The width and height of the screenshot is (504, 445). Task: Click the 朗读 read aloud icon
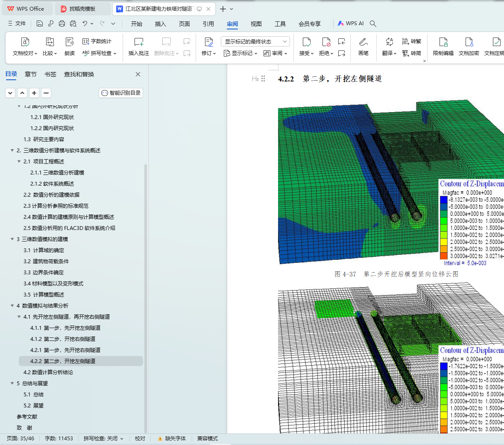[x=70, y=47]
